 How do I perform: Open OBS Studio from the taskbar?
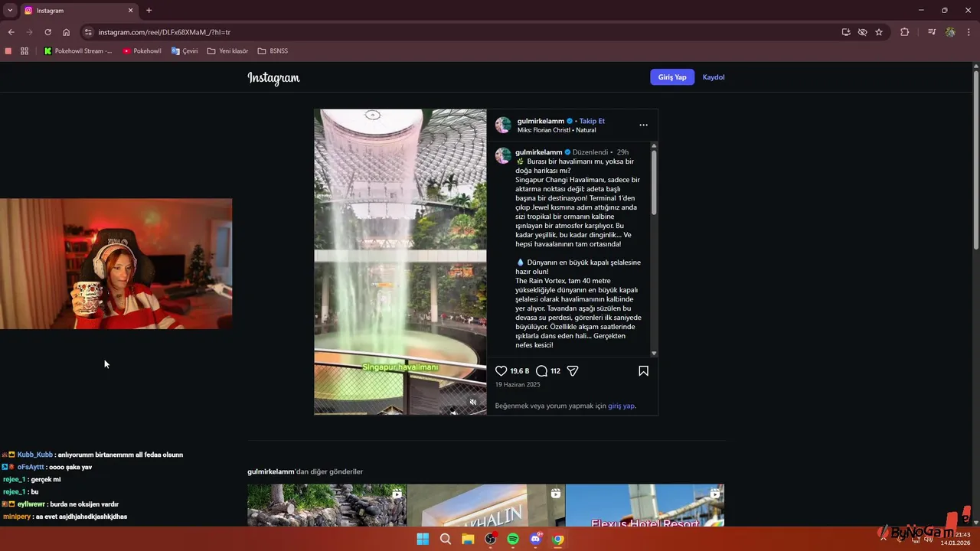(490, 539)
